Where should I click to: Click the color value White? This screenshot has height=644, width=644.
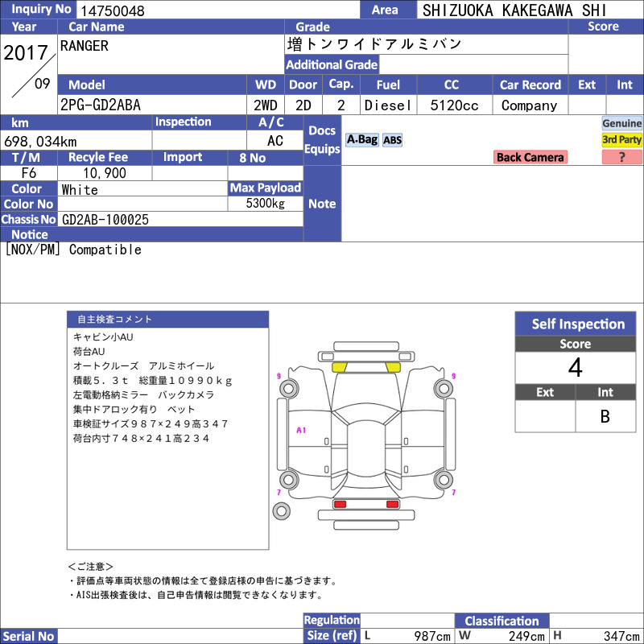80,190
